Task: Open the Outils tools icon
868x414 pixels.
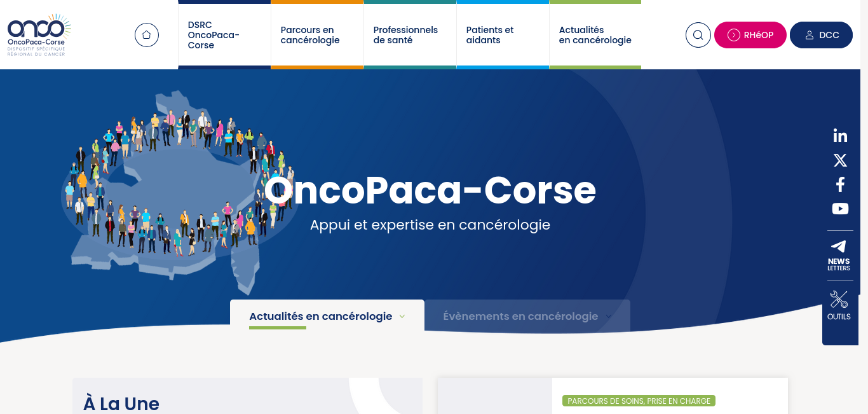Action: (x=839, y=306)
